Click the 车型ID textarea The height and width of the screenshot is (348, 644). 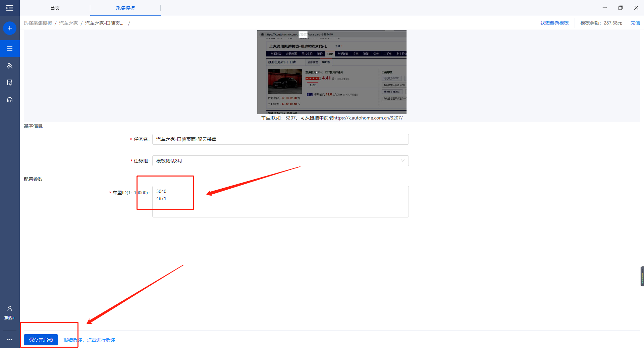click(x=280, y=202)
